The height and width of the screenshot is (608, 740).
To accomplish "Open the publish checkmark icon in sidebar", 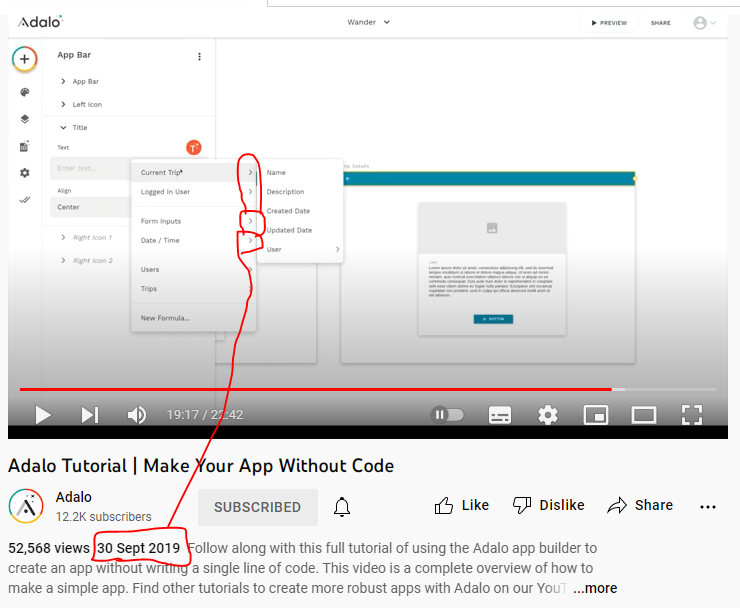I will tap(25, 200).
